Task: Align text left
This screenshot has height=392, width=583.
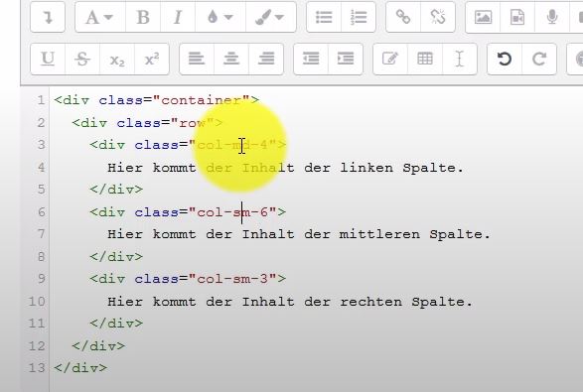Action: 197,59
